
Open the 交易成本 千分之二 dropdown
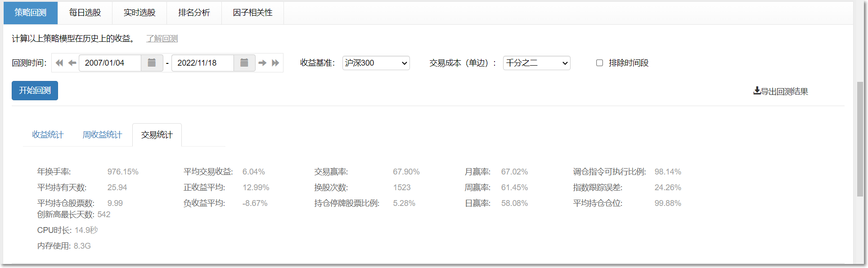(536, 63)
